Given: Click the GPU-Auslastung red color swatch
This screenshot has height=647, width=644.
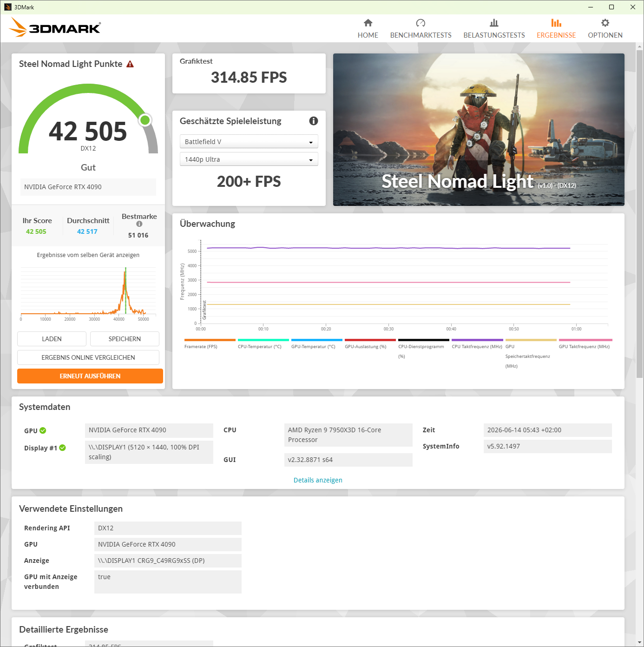Looking at the screenshot, I should click(x=370, y=340).
